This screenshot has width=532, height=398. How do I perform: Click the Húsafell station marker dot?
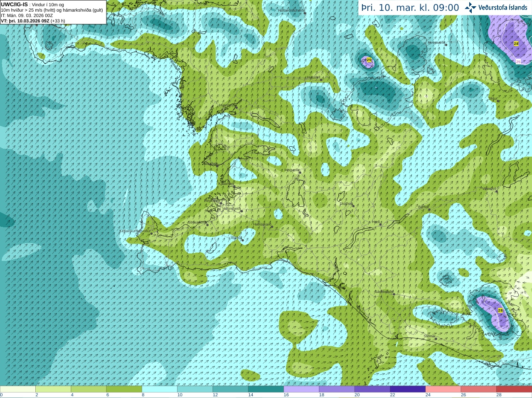click(321, 79)
